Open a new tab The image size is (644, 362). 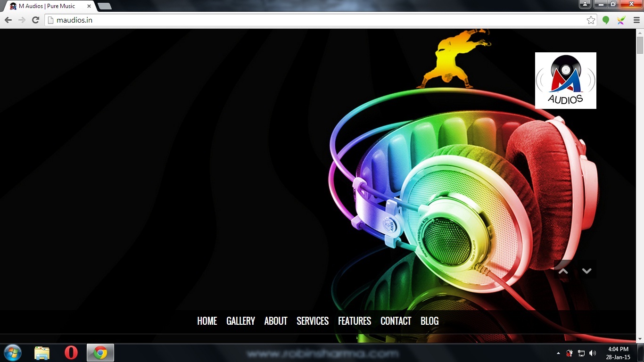point(104,6)
